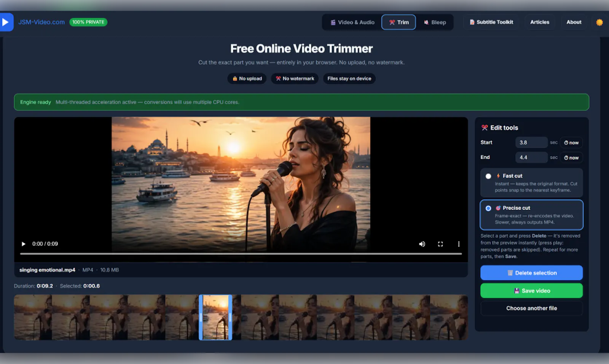Viewport: 609px width, 364px height.
Task: Click the Engine ready status text
Action: tap(35, 102)
